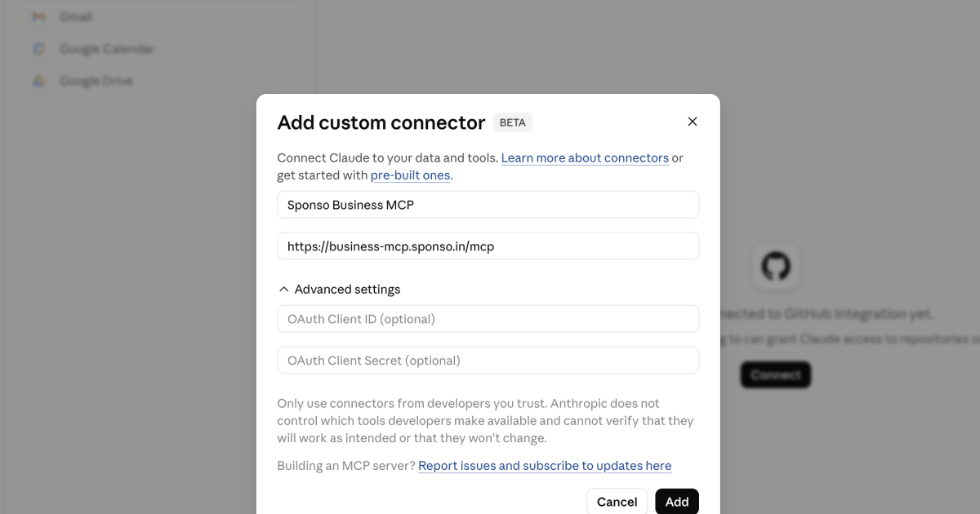The width and height of the screenshot is (980, 514).
Task: Open 'Learn more about connectors' link
Action: coord(585,158)
